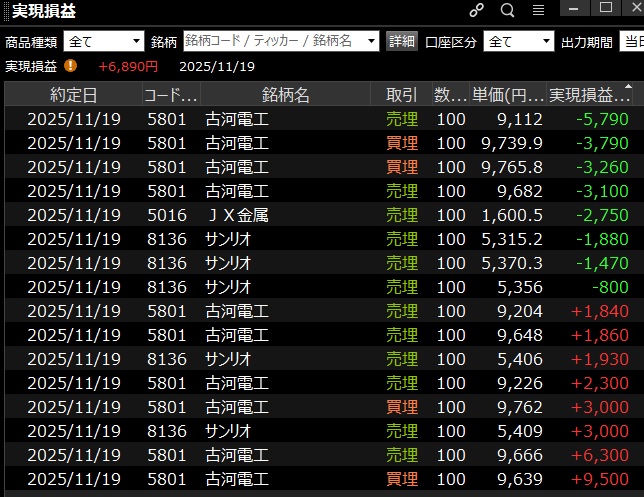Open the hamburger menu icon
Screen dimensions: 644x497
click(538, 10)
